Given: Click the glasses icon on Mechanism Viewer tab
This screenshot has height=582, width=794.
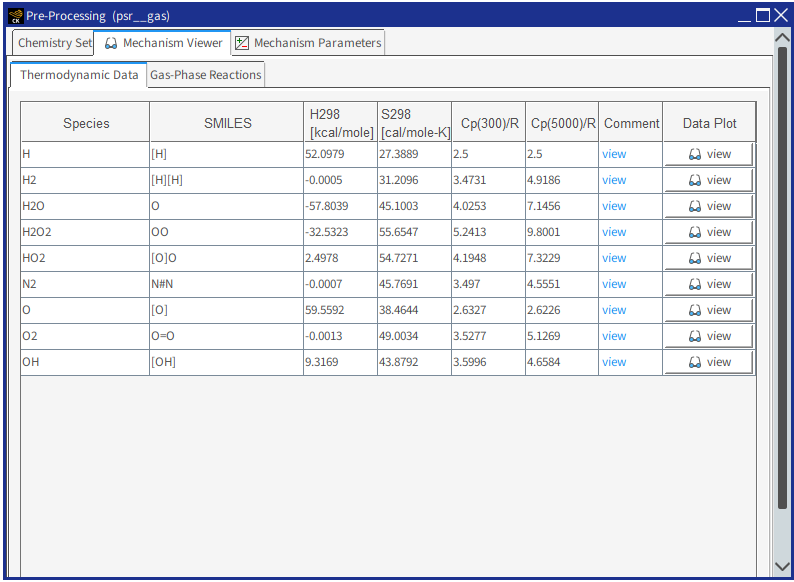Looking at the screenshot, I should (x=111, y=43).
